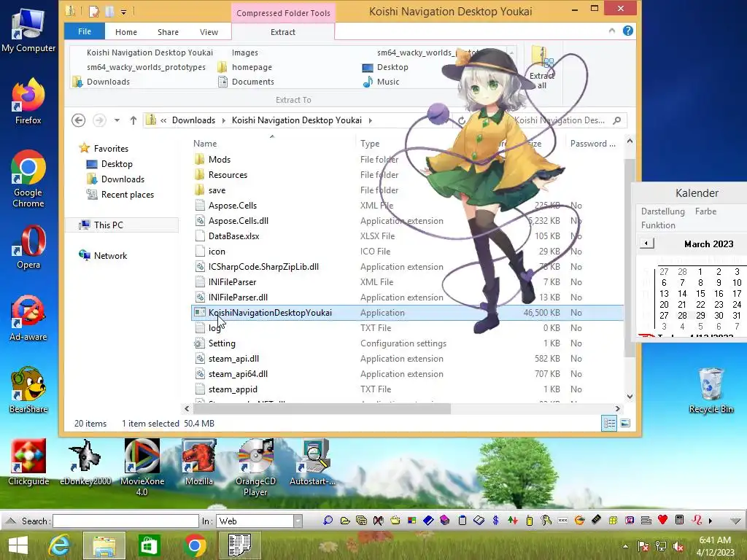Open the eDonkey2000 desktop shortcut

click(85, 462)
